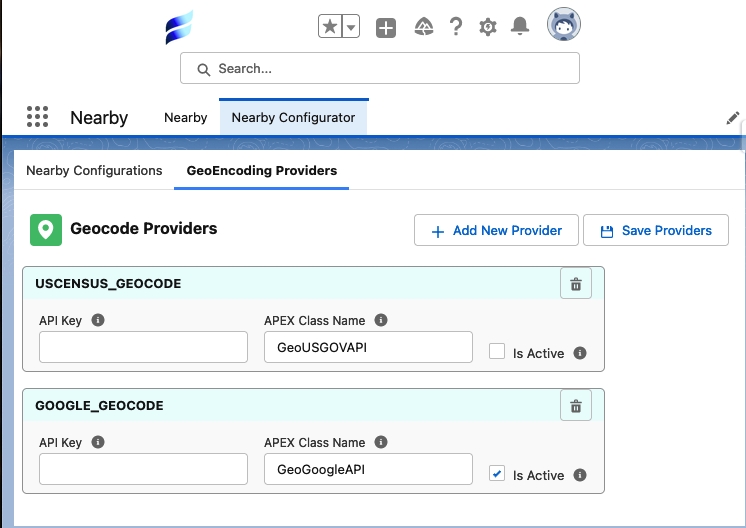The width and height of the screenshot is (746, 528).
Task: Click the Salesforce app logo
Action: [179, 27]
